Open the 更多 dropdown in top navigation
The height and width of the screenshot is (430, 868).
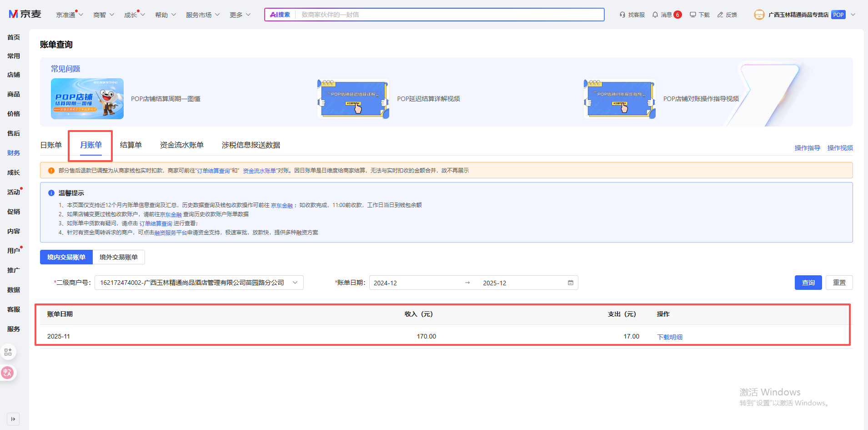click(x=240, y=15)
